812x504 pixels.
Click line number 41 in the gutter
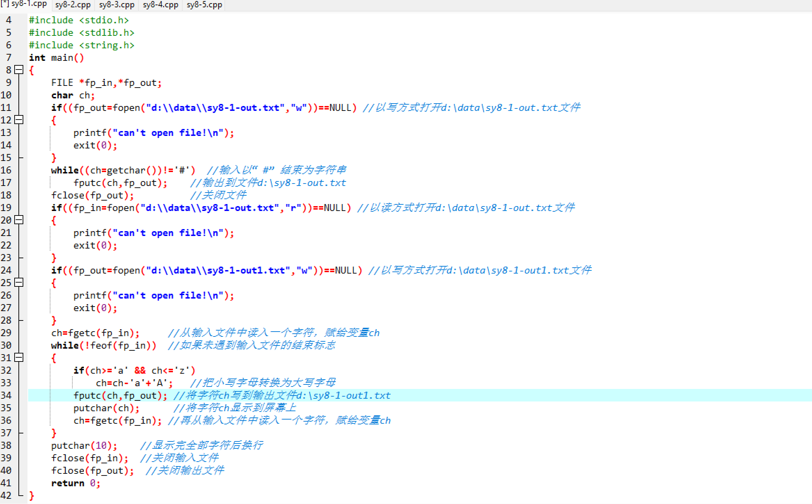6,483
